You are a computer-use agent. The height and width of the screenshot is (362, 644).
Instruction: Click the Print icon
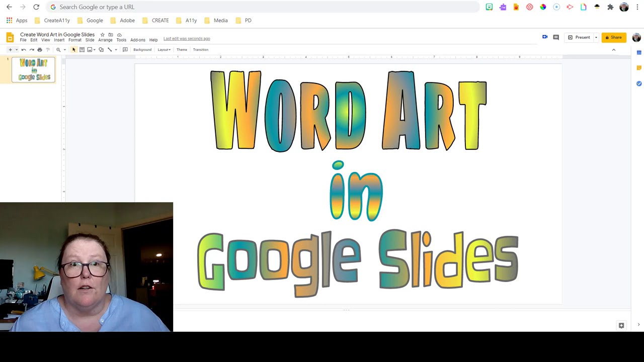[40, 50]
